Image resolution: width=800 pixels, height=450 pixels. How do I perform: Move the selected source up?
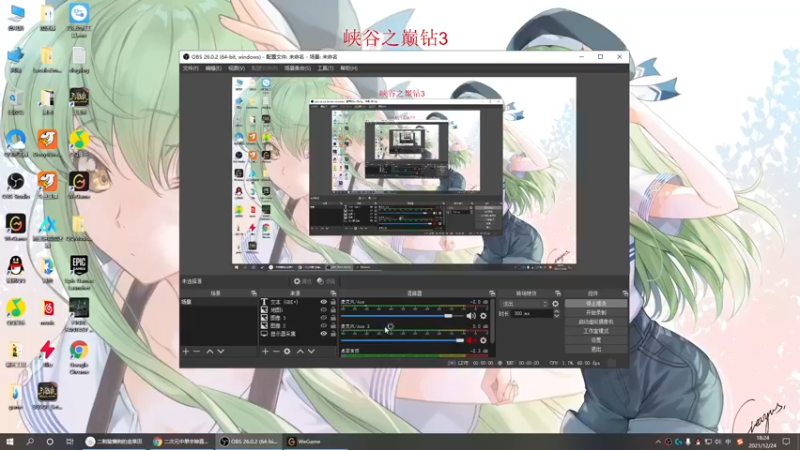coord(300,352)
